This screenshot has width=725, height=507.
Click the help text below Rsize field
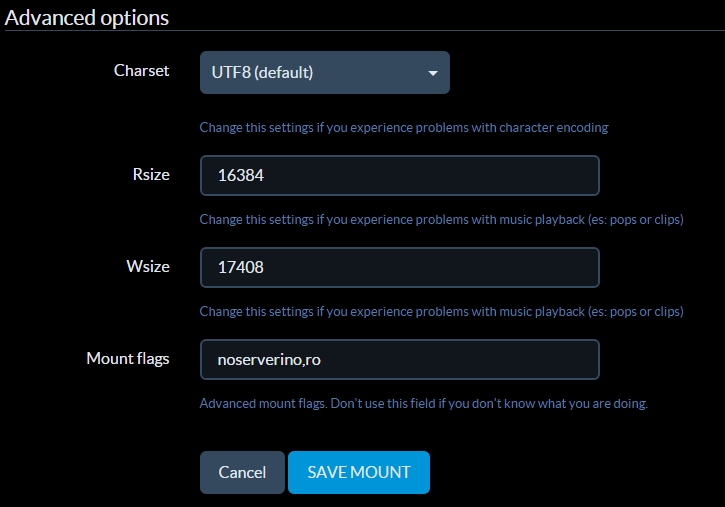tap(441, 219)
